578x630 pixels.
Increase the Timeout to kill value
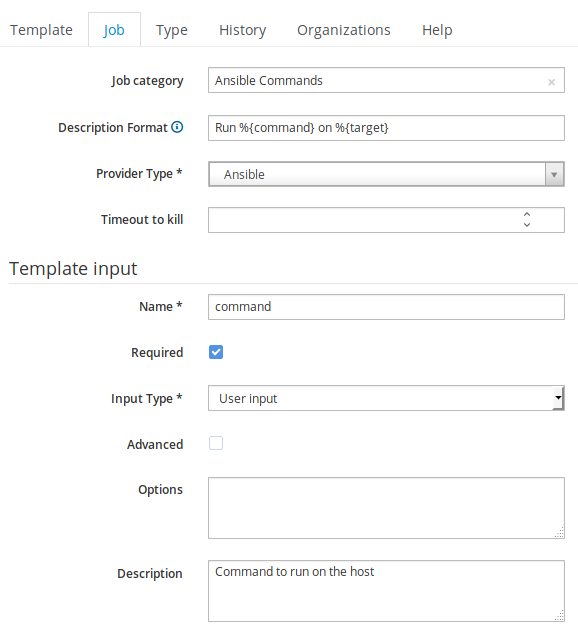(x=527, y=215)
